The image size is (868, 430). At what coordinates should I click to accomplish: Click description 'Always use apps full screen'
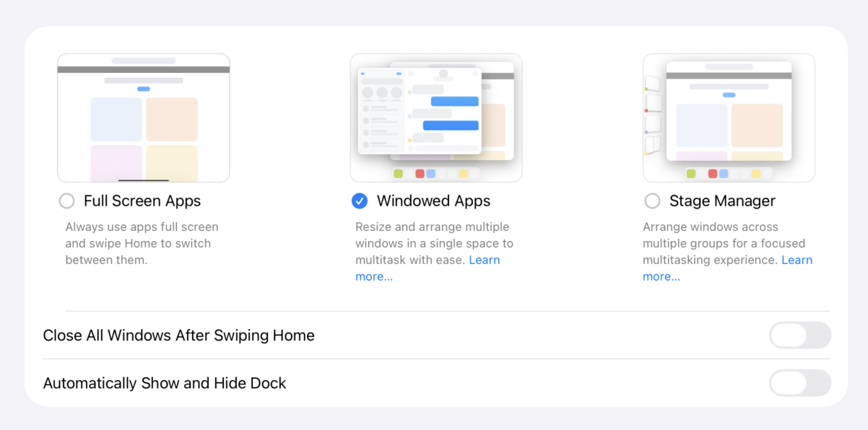click(142, 243)
